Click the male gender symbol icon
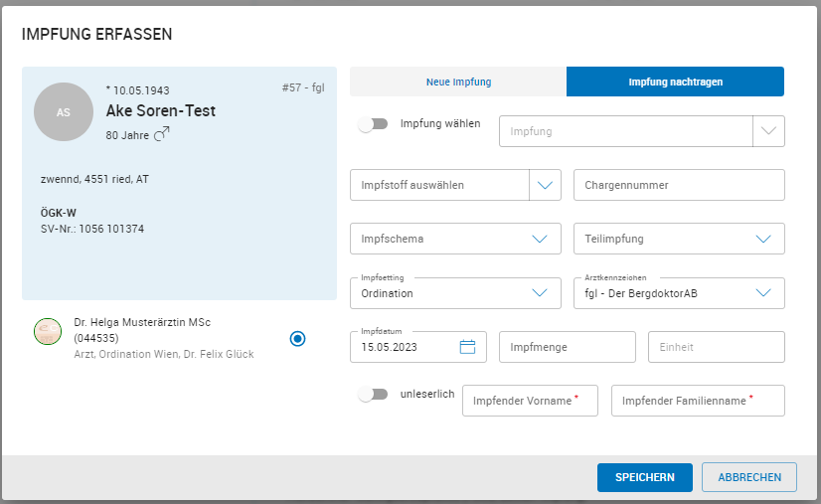Viewport: 821px width, 504px height. pyautogui.click(x=162, y=133)
